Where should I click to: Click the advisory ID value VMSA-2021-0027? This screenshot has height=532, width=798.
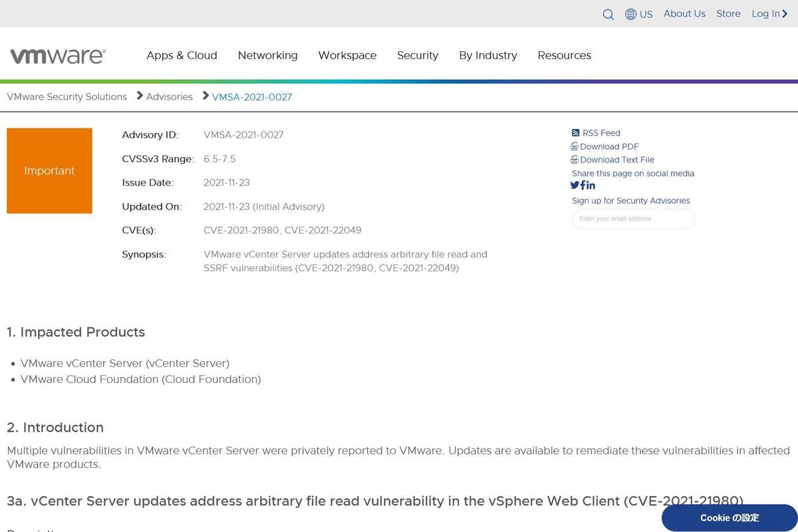pyautogui.click(x=243, y=135)
